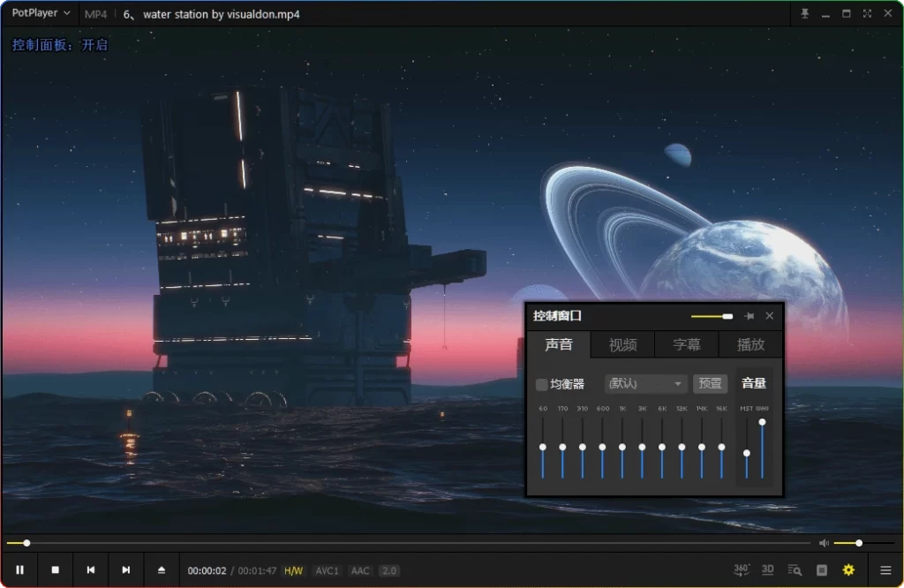The image size is (904, 588).
Task: Stop the video with the stop button
Action: pos(55,570)
